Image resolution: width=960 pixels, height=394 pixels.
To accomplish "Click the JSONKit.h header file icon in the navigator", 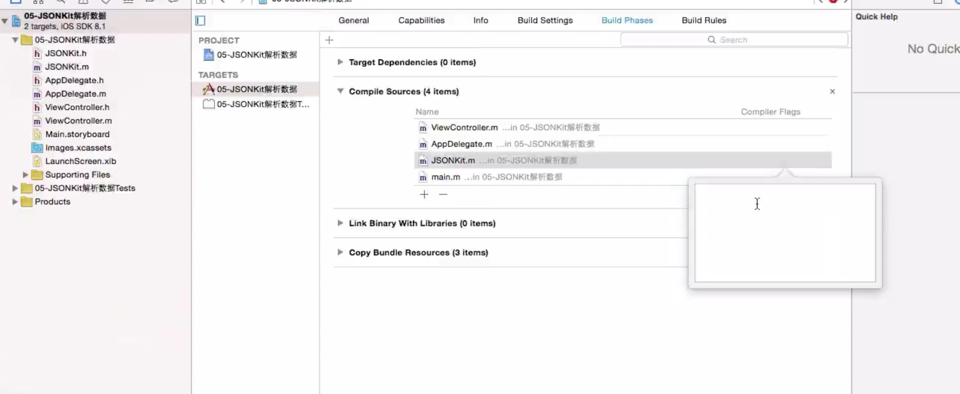I will click(37, 54).
